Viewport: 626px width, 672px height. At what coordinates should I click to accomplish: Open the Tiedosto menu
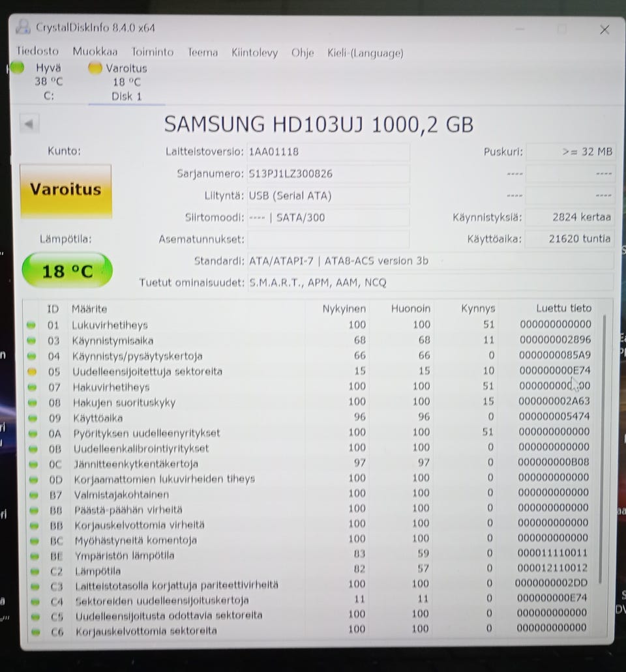(37, 51)
